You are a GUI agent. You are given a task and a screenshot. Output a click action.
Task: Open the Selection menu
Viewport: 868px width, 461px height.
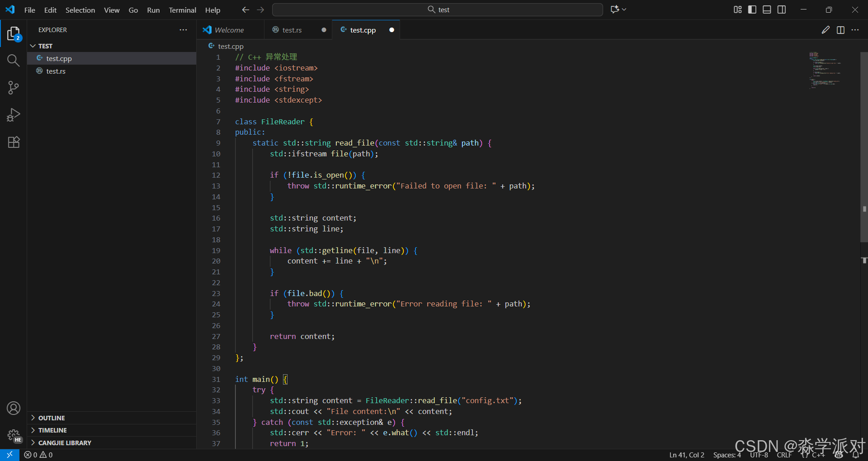coord(80,10)
